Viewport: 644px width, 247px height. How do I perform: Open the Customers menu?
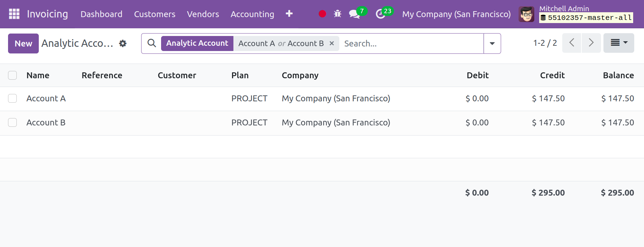tap(155, 14)
